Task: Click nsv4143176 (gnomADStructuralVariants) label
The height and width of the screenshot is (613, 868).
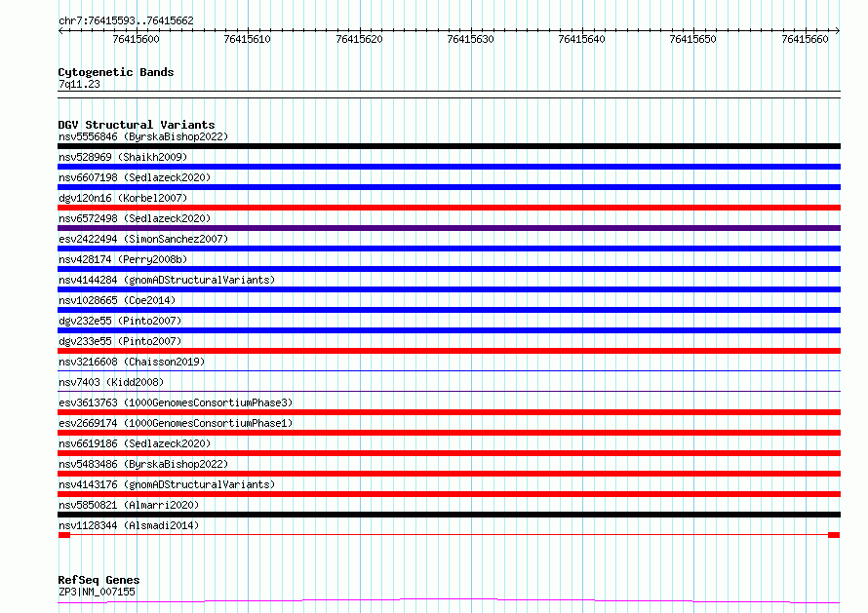Action: tap(167, 484)
